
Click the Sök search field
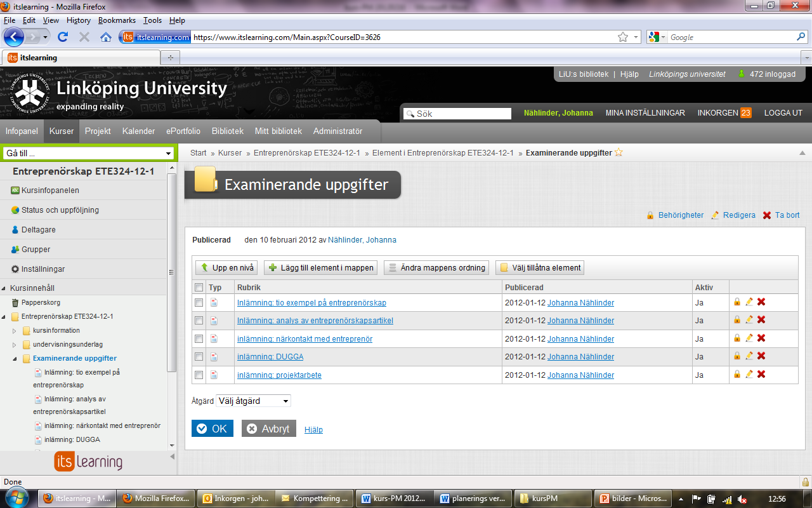pyautogui.click(x=457, y=114)
